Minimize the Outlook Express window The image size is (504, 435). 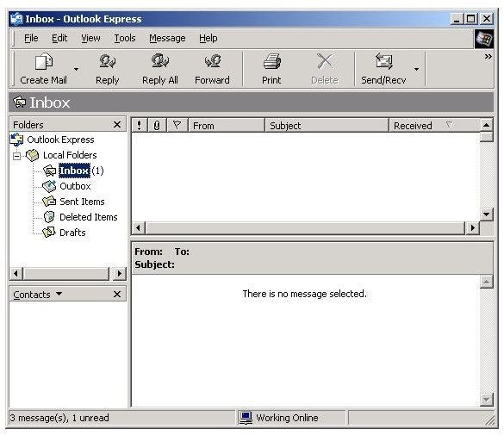pyautogui.click(x=457, y=19)
